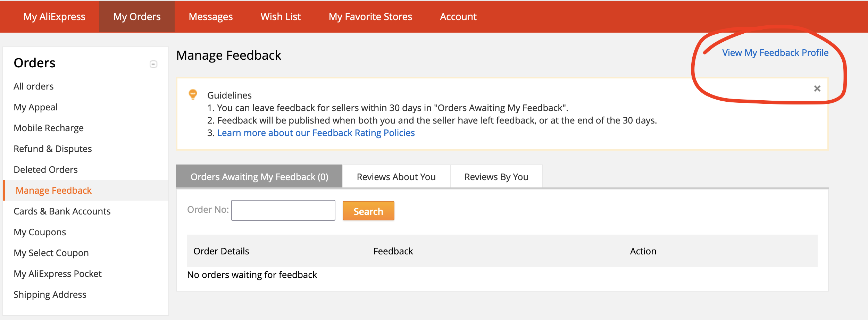This screenshot has width=868, height=320.
Task: Click the Feedback column header
Action: (x=393, y=251)
